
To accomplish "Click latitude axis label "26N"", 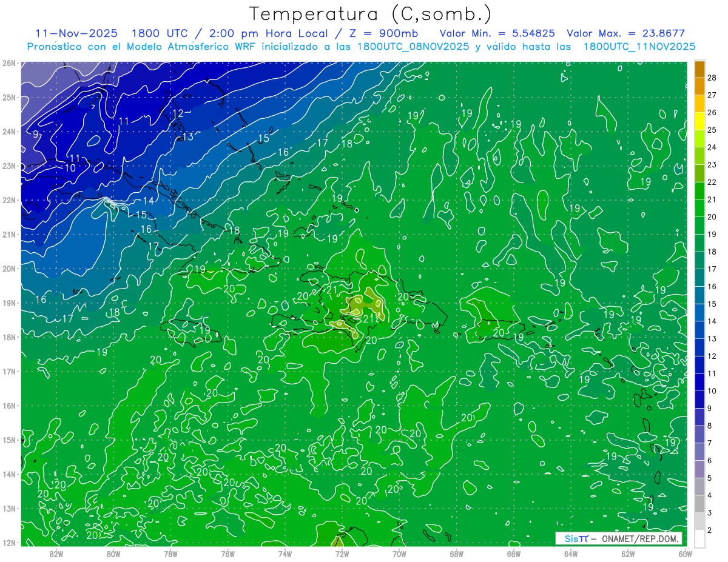I will click(x=8, y=62).
